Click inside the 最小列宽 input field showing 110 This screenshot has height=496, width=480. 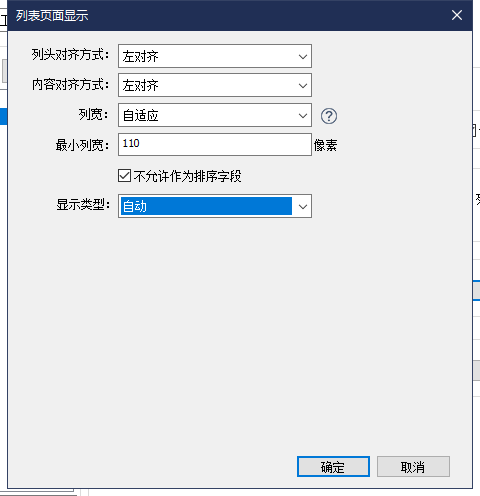(x=215, y=145)
